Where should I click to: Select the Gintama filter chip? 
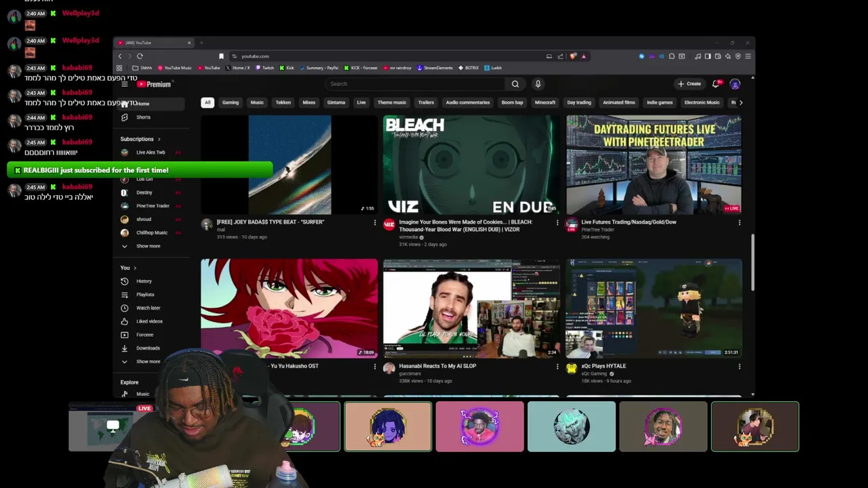tap(336, 102)
